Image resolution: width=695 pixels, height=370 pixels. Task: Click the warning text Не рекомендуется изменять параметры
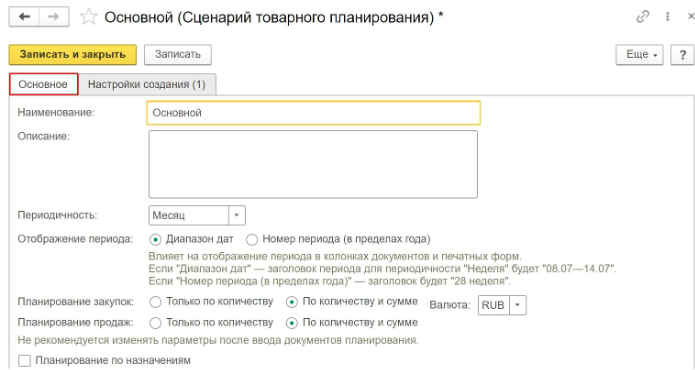coord(218,340)
